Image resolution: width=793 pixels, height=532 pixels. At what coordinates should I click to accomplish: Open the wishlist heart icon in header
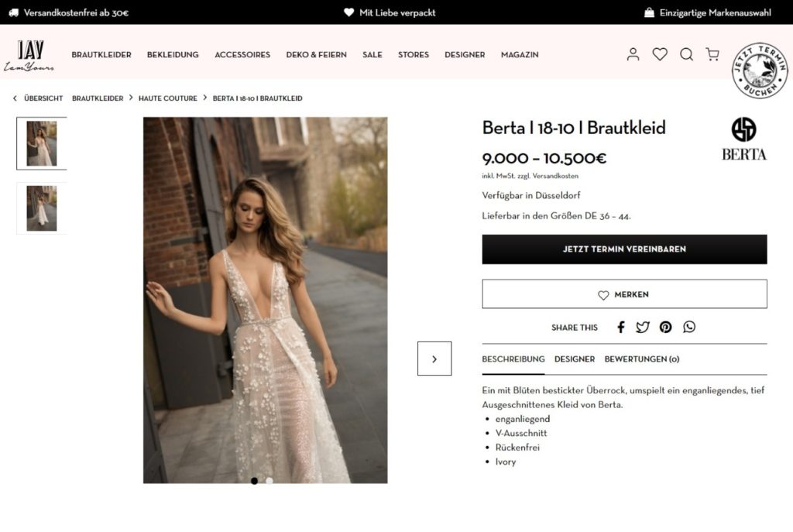click(660, 54)
